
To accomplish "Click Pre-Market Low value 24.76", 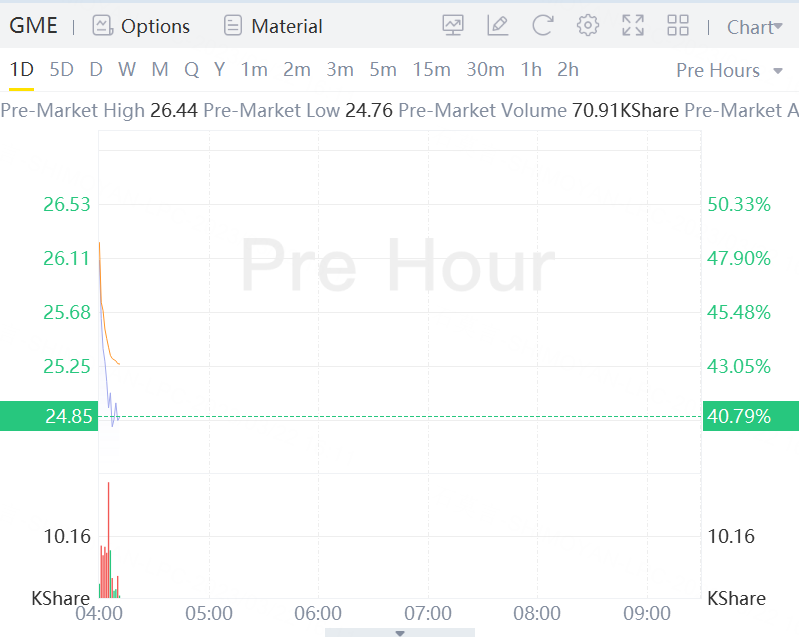I will pyautogui.click(x=369, y=110).
